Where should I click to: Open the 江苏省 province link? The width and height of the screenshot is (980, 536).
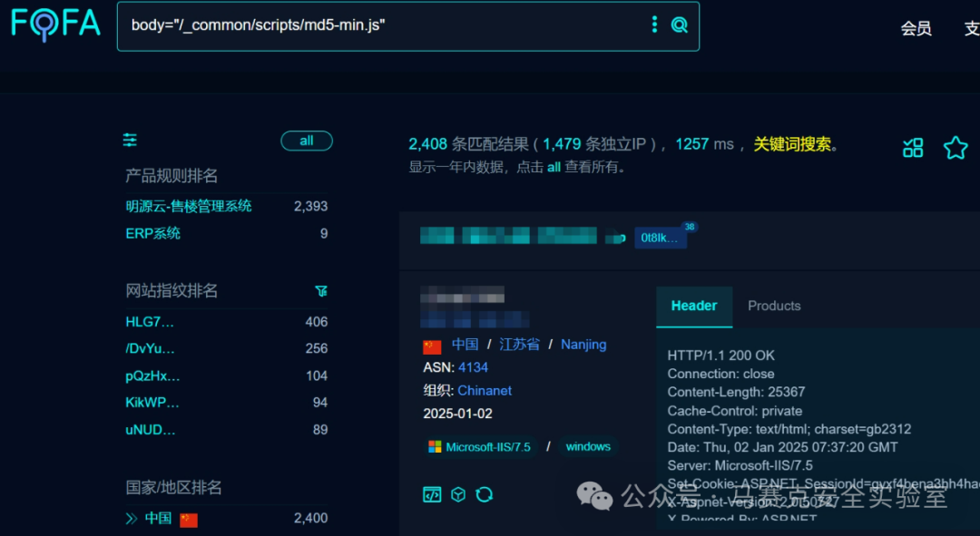(x=519, y=345)
